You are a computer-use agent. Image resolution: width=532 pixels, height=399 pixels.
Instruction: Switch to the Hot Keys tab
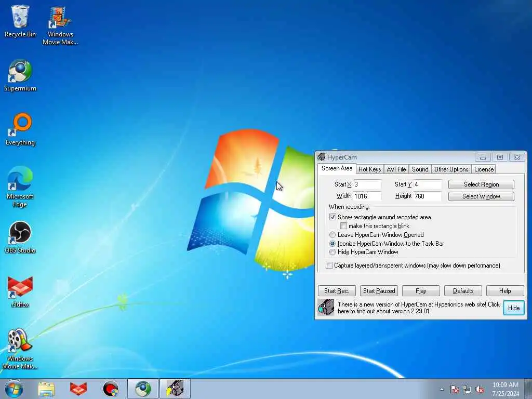coord(369,169)
